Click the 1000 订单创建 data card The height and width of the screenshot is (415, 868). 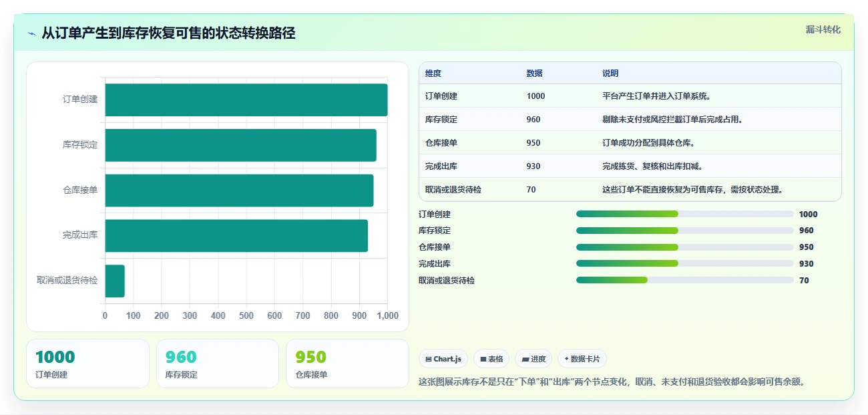[87, 364]
